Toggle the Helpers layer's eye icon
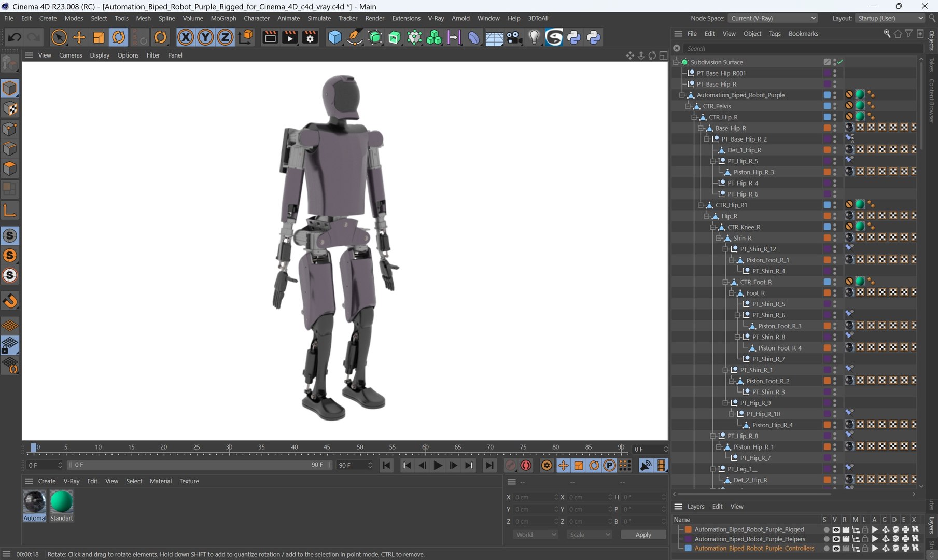The width and height of the screenshot is (938, 560). (836, 539)
